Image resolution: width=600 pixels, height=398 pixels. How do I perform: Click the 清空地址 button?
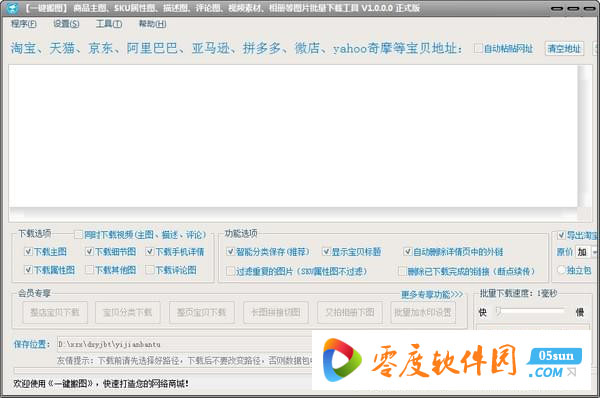[x=564, y=49]
